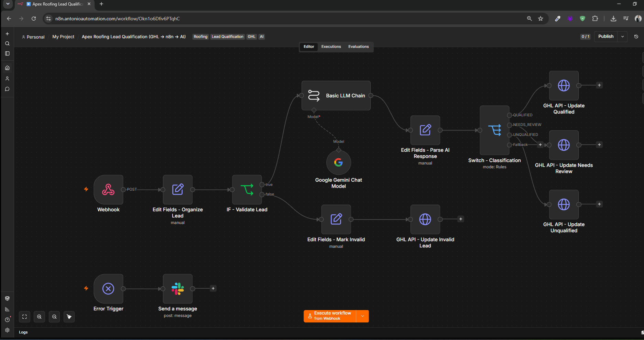Click the Publish button

point(606,36)
